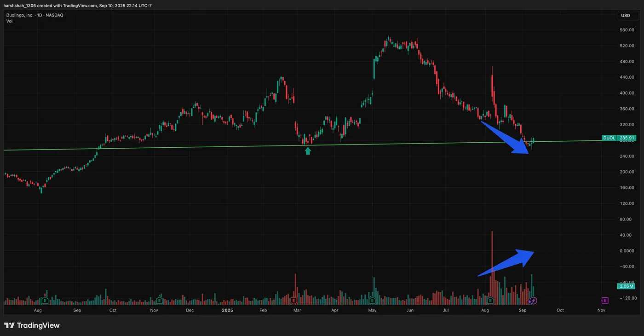Viewport: 644px width, 336px height.
Task: Click the 2.06M volume value label
Action: (x=626, y=286)
